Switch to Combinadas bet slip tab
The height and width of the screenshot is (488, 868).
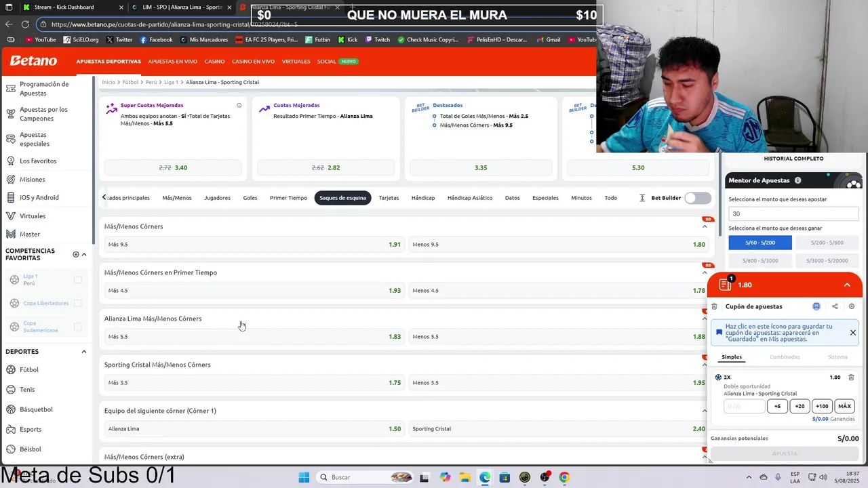[x=784, y=357]
